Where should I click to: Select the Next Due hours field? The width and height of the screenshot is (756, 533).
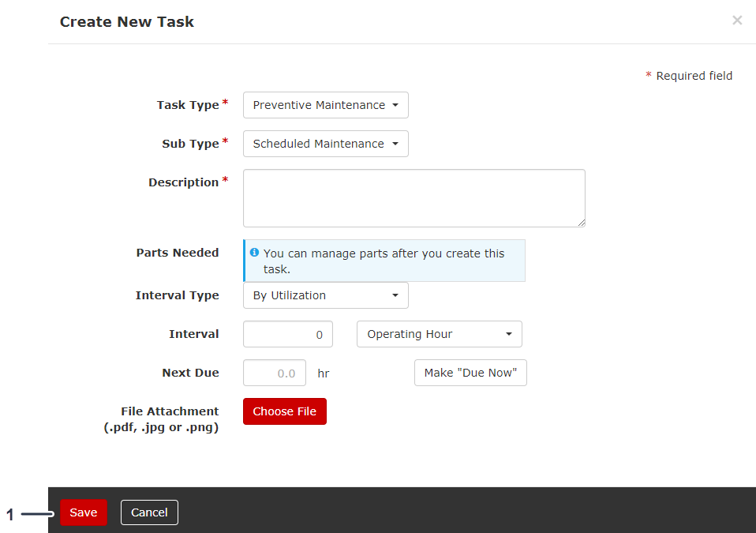coord(274,373)
